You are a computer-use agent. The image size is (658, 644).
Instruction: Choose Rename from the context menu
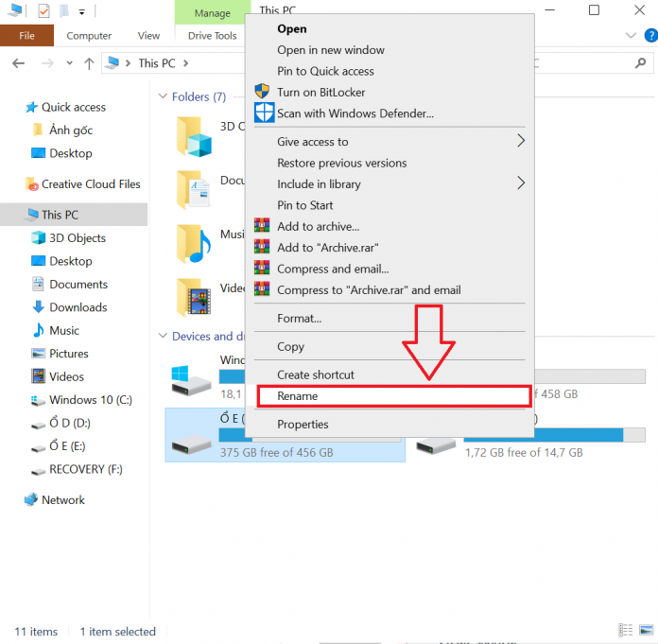click(298, 396)
